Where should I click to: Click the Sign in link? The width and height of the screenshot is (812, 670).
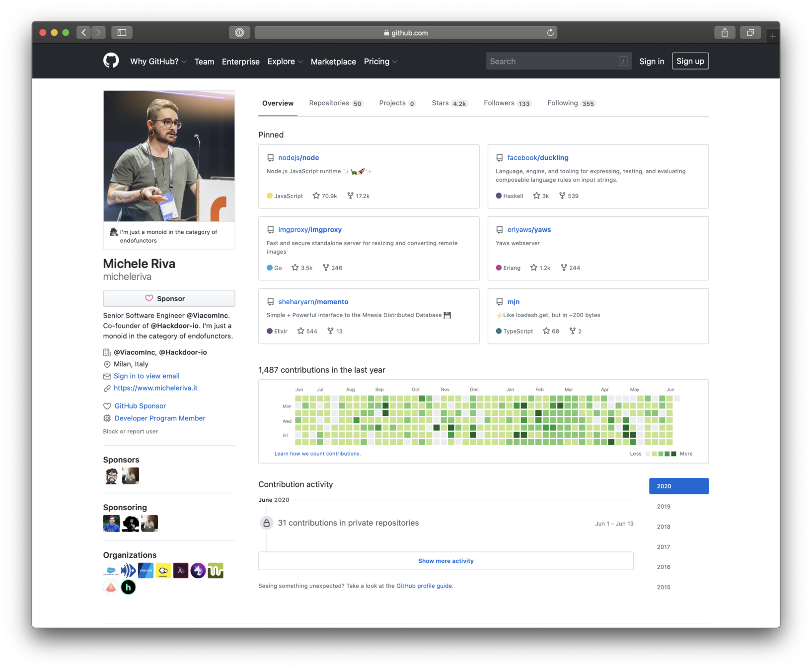click(652, 62)
